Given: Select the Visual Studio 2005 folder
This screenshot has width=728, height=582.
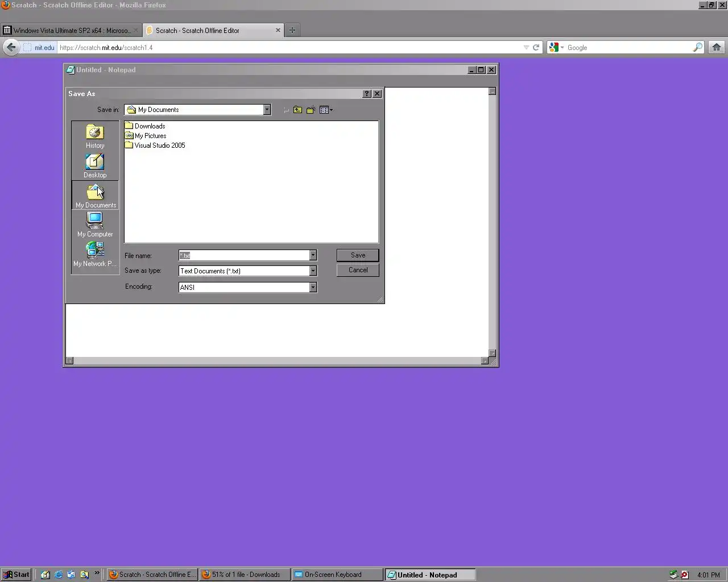Looking at the screenshot, I should click(x=155, y=145).
